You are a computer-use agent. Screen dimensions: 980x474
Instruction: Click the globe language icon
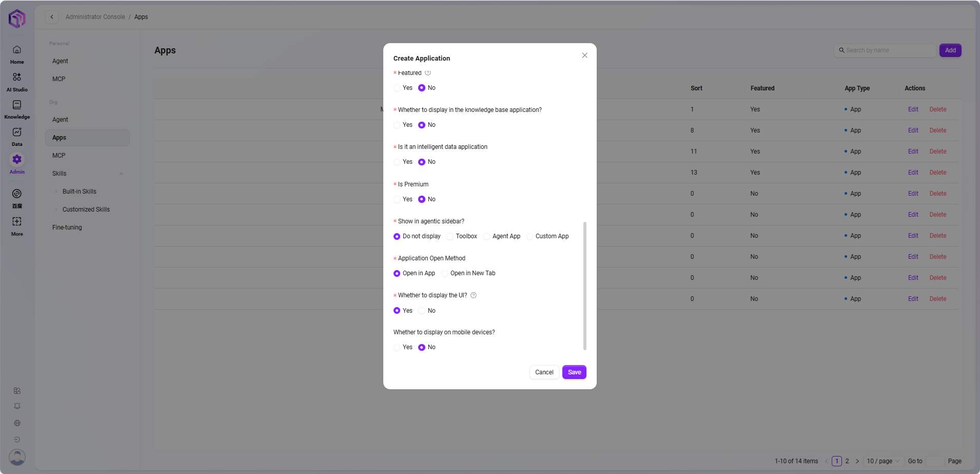[17, 423]
